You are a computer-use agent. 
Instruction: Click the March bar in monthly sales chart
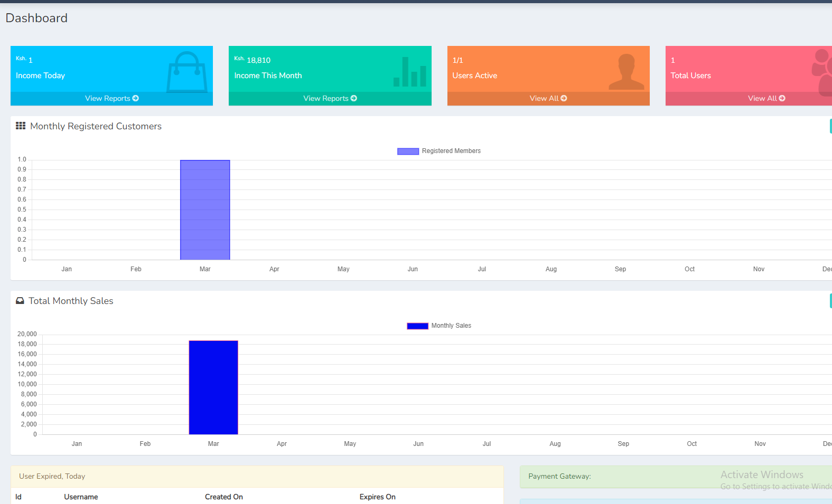click(x=213, y=387)
